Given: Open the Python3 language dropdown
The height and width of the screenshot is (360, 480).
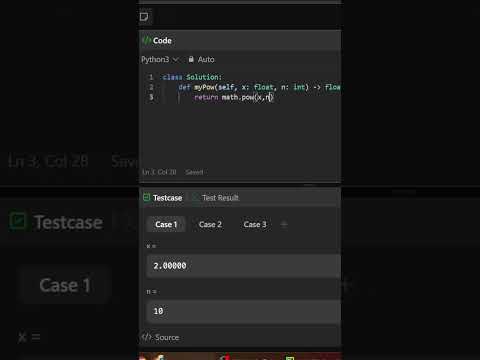Looking at the screenshot, I should pos(160,59).
